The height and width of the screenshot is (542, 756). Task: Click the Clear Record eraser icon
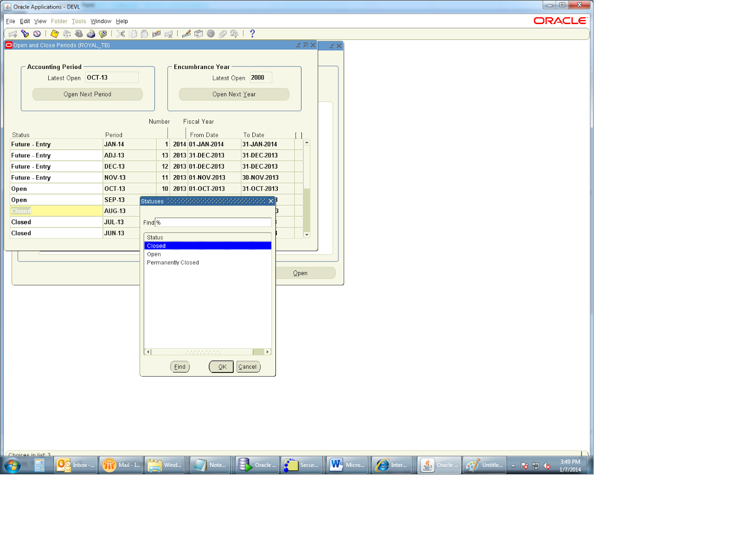[x=156, y=34]
